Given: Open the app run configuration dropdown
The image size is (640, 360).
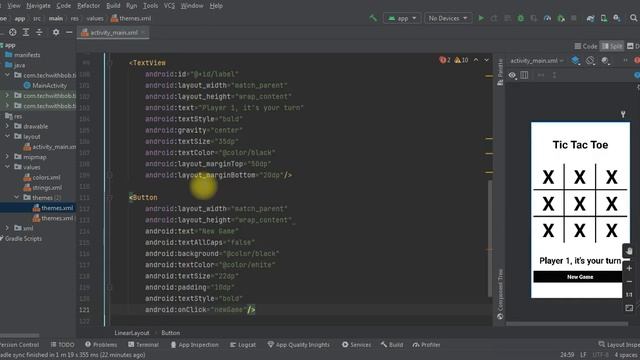Looking at the screenshot, I should (402, 18).
